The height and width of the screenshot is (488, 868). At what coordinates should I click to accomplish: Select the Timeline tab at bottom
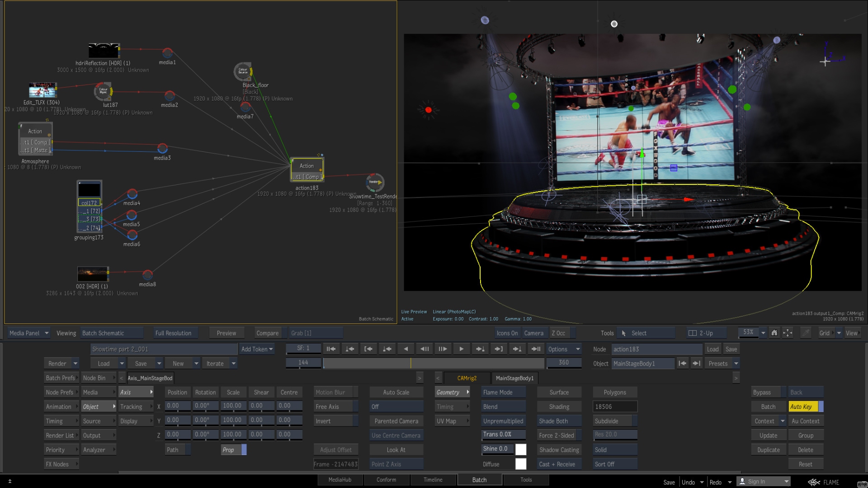432,480
